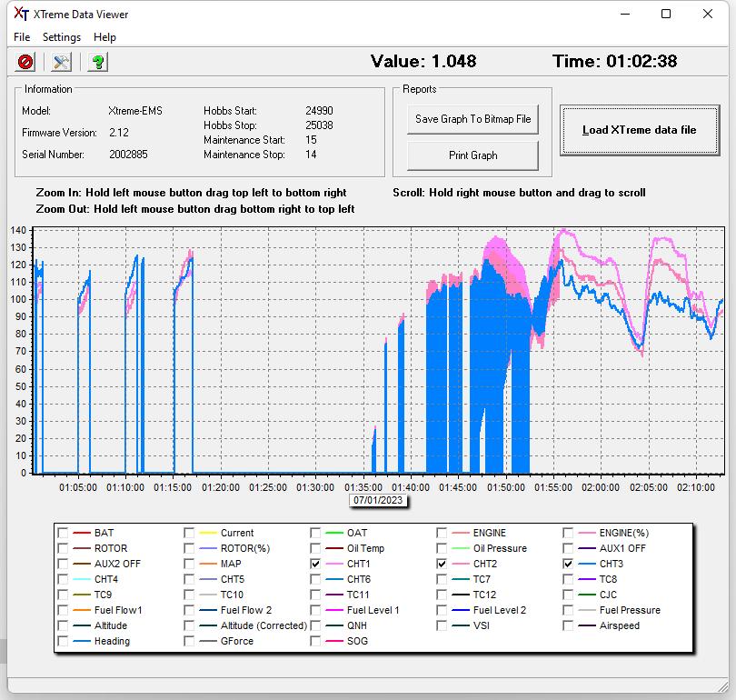Enable the QNH checkbox
The image size is (736, 700).
click(315, 625)
